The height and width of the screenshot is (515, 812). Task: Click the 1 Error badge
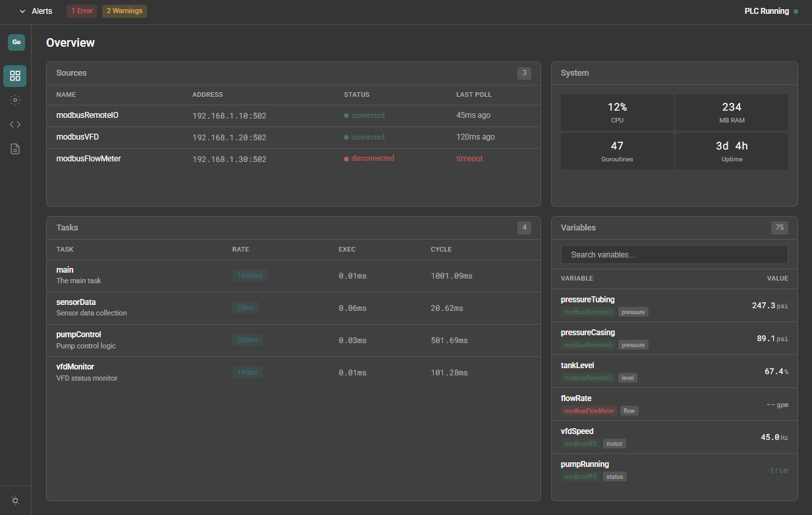point(82,11)
